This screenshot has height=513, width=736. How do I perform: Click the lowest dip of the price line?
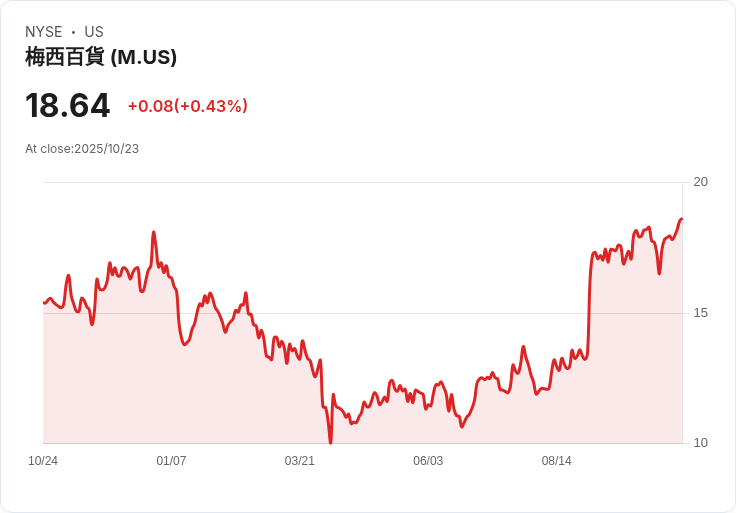tap(330, 441)
